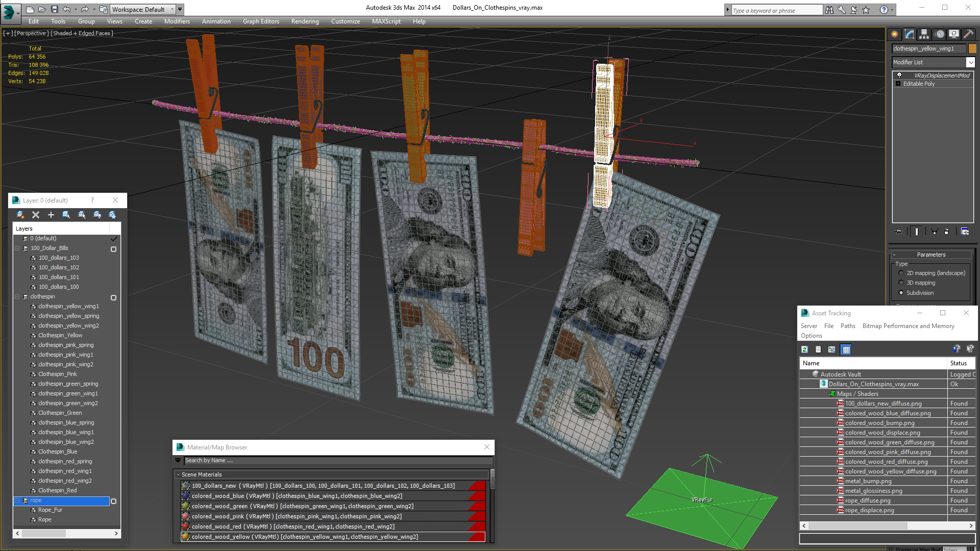Click the Tree View icon in Asset Tracking
The height and width of the screenshot is (551, 980).
point(832,349)
